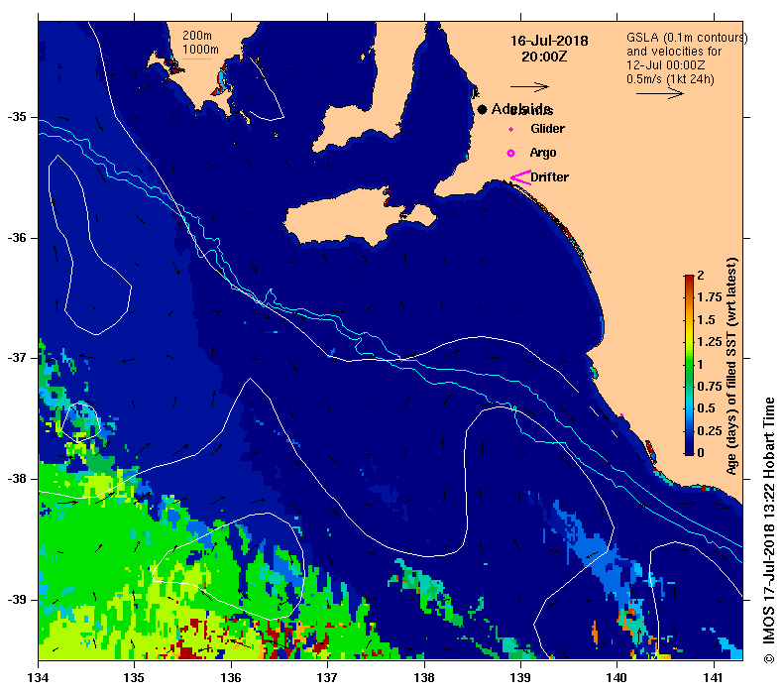Image resolution: width=784 pixels, height=694 pixels.
Task: Click the '16-Jul-2018' date label
Action: coord(549,41)
